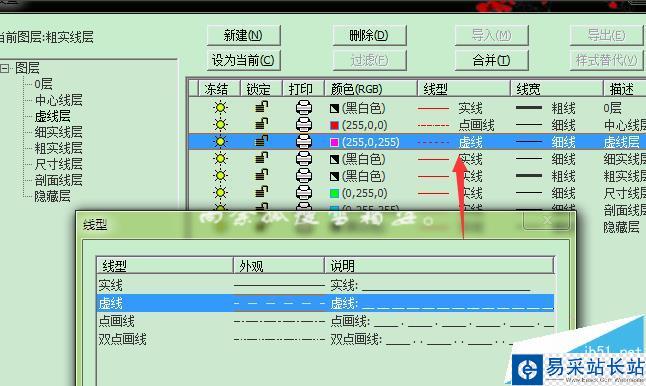This screenshot has height=386, width=646.
Task: Toggle freeze sun icon for 中心线层 row
Action: point(220,124)
